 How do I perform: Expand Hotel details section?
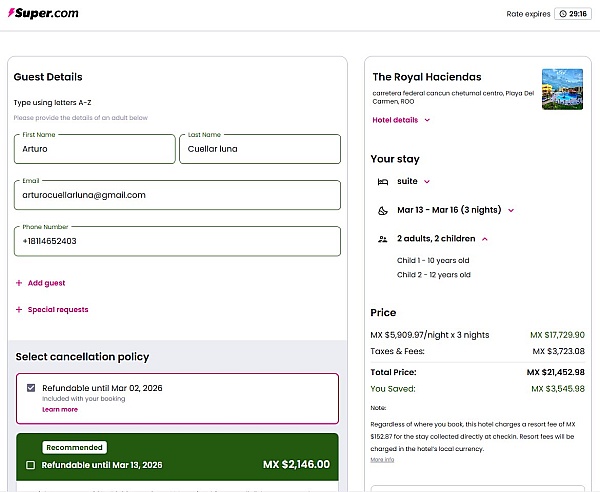(x=400, y=120)
